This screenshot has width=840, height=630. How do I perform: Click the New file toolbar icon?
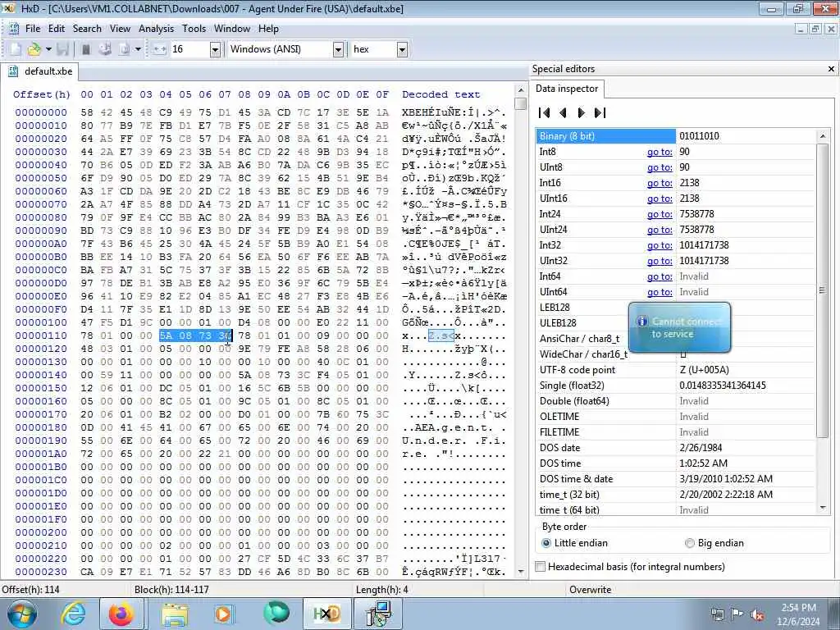(x=16, y=49)
